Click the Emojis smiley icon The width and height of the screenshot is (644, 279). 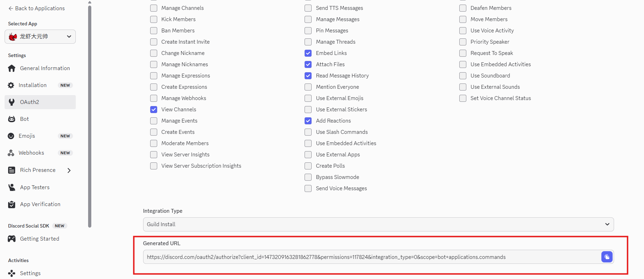tap(11, 136)
